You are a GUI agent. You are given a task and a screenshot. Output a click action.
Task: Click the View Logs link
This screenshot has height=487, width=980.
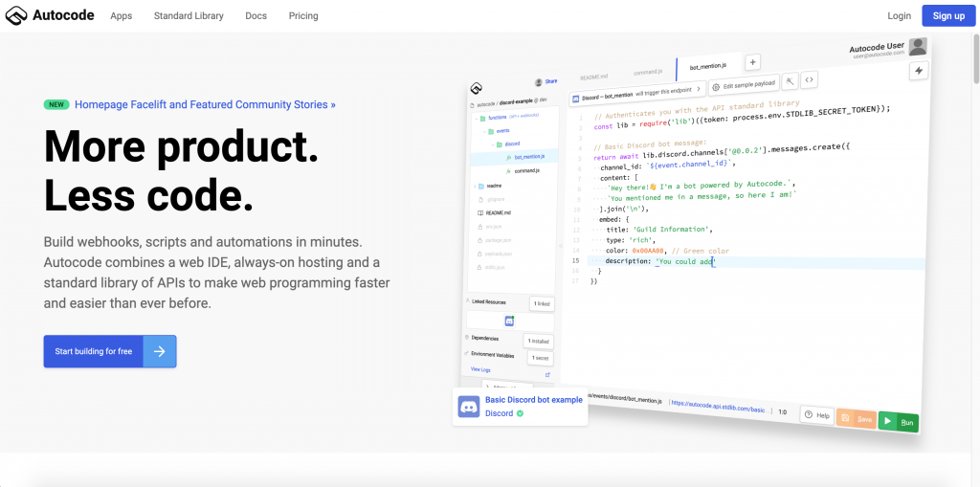480,369
